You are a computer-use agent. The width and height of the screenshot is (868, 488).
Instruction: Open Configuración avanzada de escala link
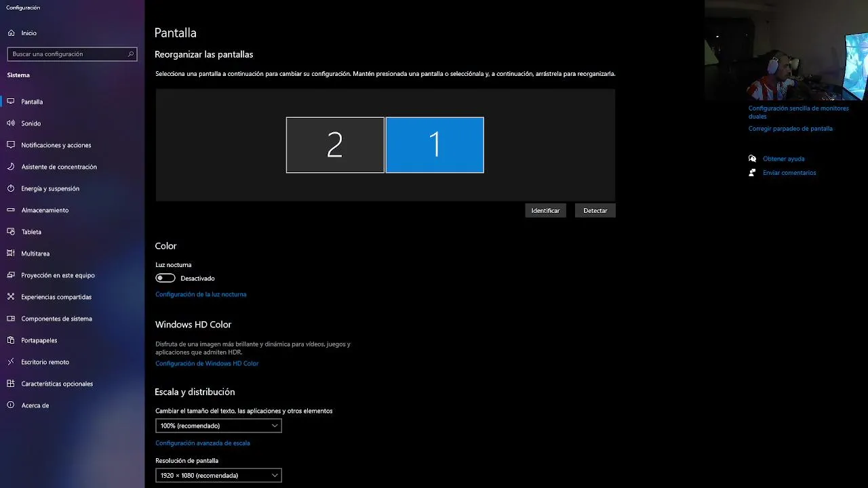(203, 443)
